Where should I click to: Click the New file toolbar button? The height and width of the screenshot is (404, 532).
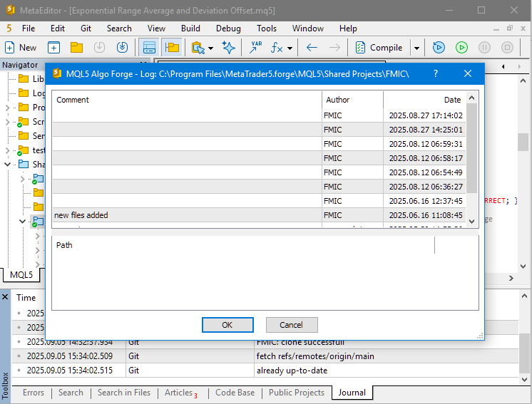tap(21, 48)
